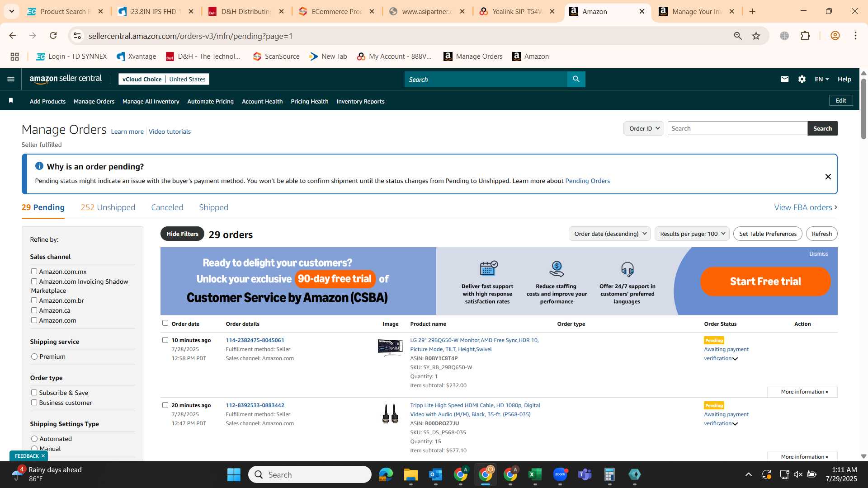This screenshot has width=868, height=488.
Task: Click the Windows Start button
Action: pos(234,474)
